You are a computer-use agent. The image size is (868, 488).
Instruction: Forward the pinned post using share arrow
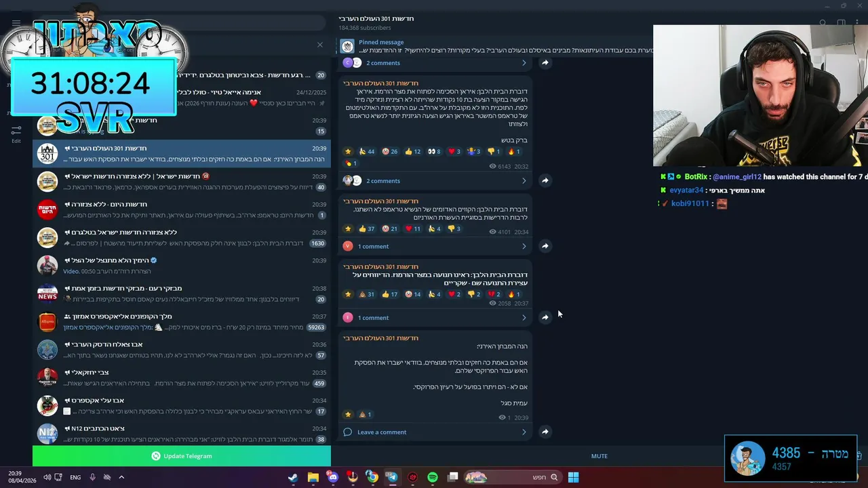pos(545,62)
